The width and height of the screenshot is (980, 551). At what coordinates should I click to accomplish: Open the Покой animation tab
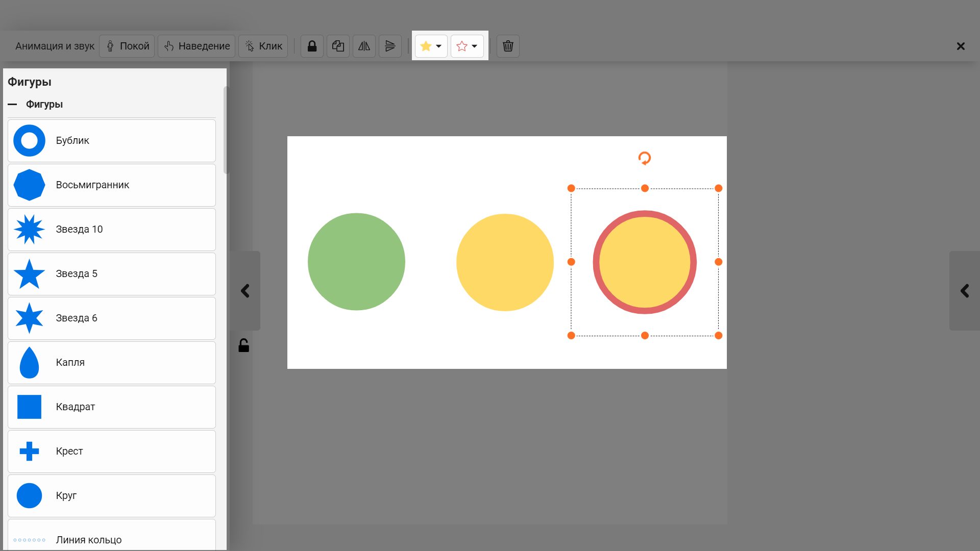[127, 46]
